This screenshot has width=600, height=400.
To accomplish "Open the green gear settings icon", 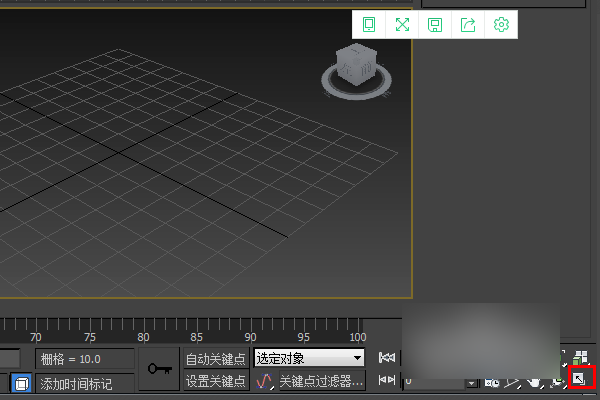I will point(502,25).
